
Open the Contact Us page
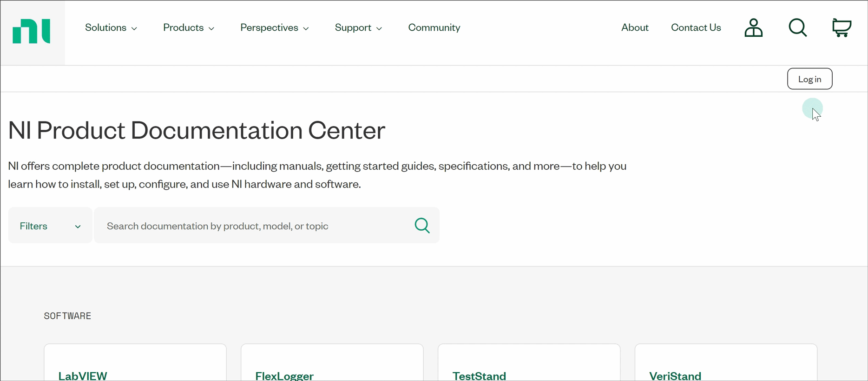click(696, 27)
